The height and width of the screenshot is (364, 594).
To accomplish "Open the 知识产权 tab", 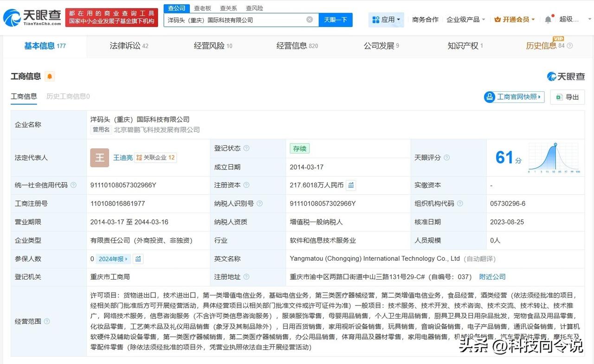I will pyautogui.click(x=465, y=45).
